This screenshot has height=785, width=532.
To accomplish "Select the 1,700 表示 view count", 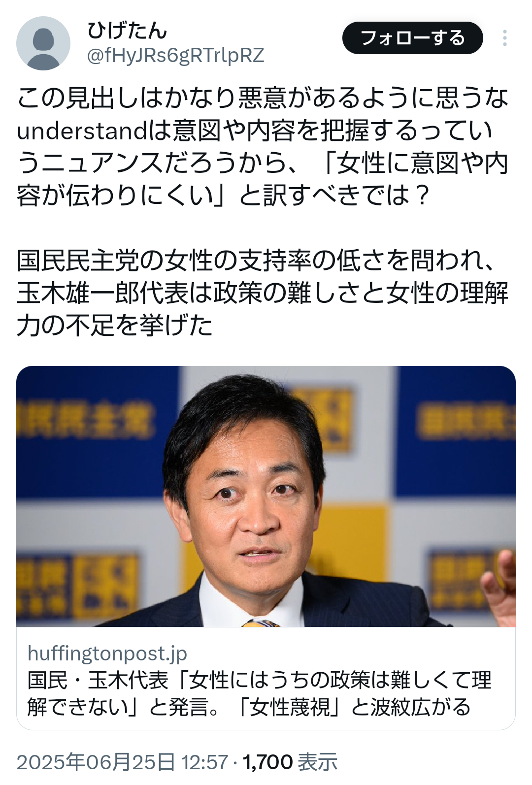I will tap(290, 762).
